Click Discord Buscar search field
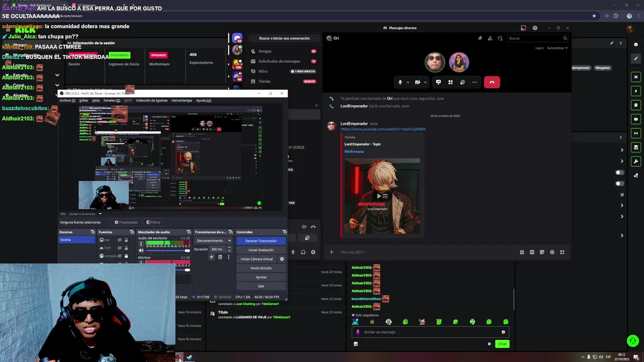 537,38
